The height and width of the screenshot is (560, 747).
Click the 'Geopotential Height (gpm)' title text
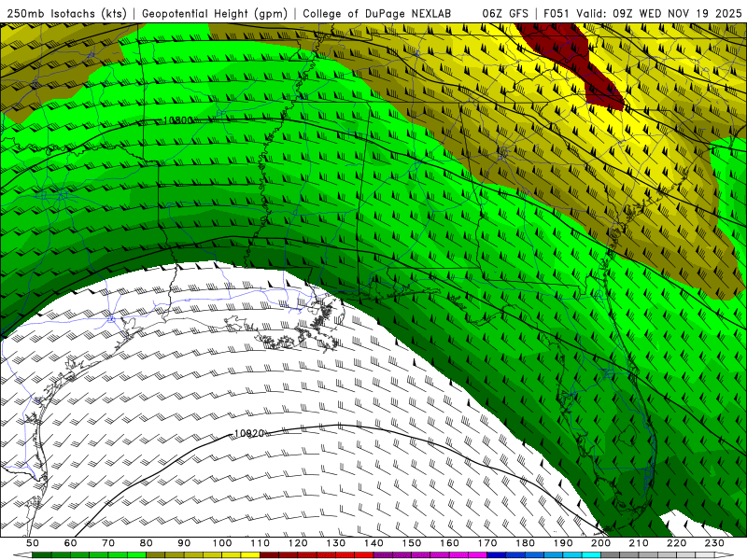pos(215,13)
